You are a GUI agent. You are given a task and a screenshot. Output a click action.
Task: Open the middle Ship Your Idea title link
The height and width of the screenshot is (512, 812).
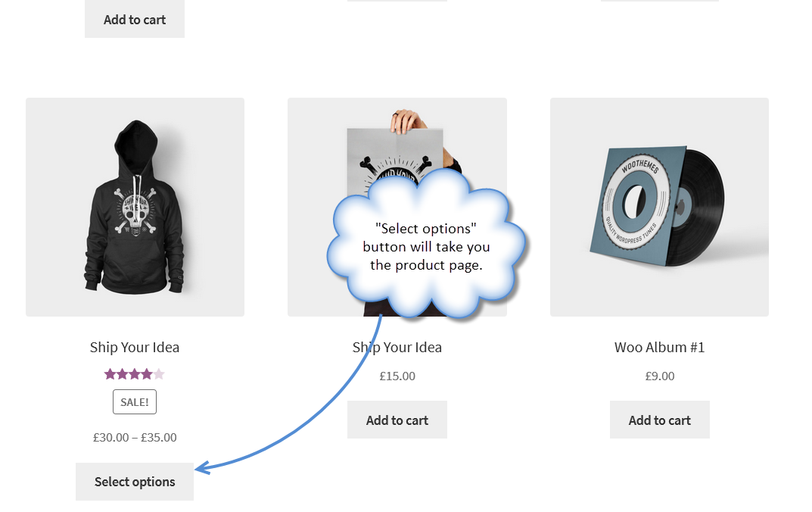tap(397, 347)
